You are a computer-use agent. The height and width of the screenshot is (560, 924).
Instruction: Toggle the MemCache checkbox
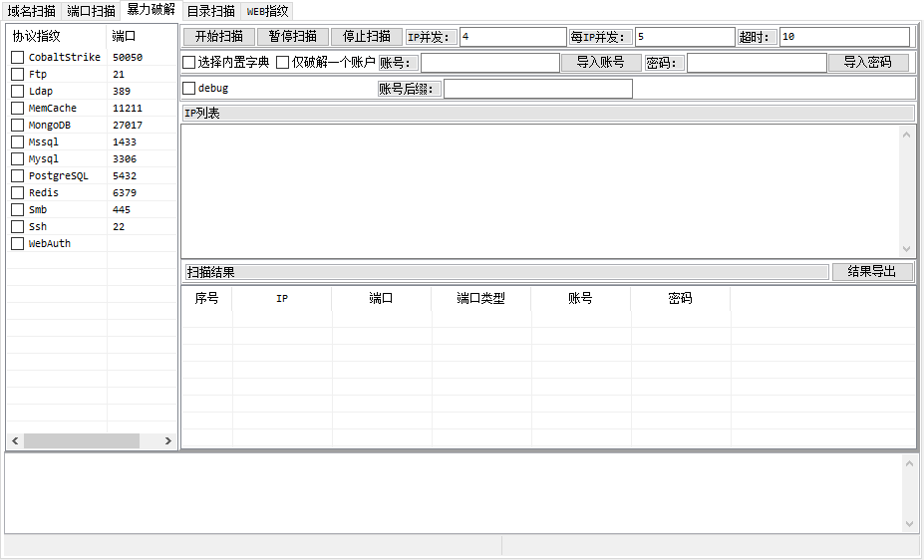(18, 109)
